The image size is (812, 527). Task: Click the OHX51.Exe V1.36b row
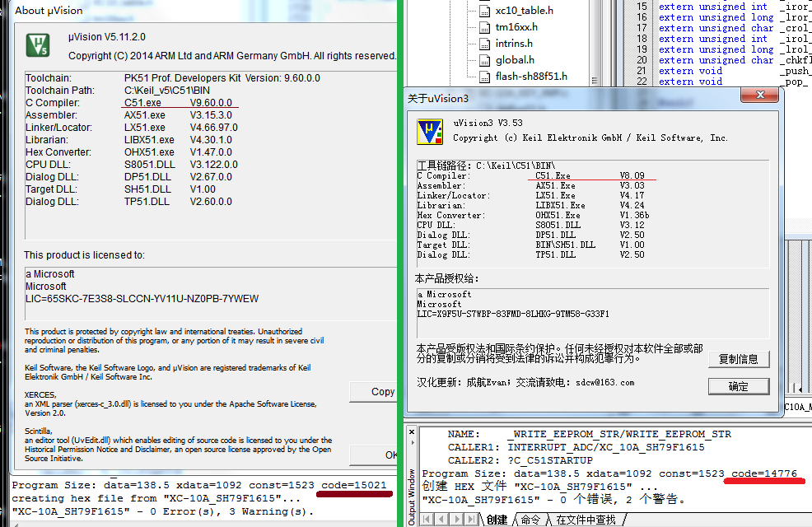coord(533,216)
